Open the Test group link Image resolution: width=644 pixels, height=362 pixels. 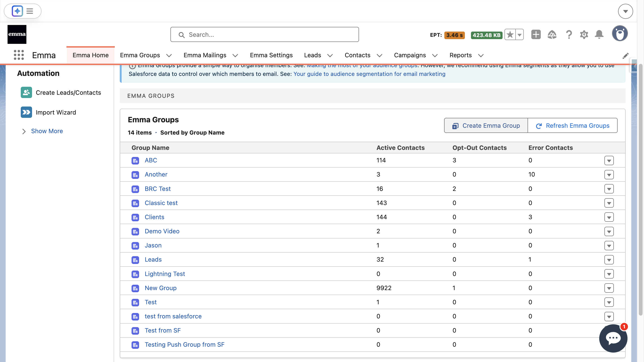(150, 302)
